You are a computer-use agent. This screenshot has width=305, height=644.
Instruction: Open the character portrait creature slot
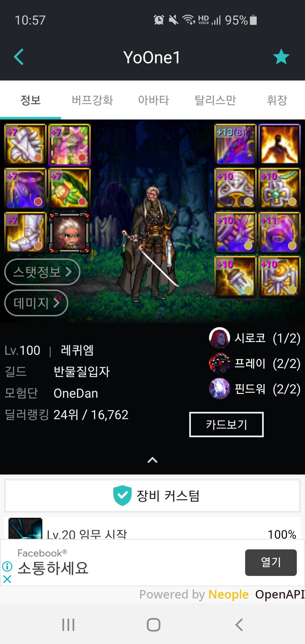(69, 232)
